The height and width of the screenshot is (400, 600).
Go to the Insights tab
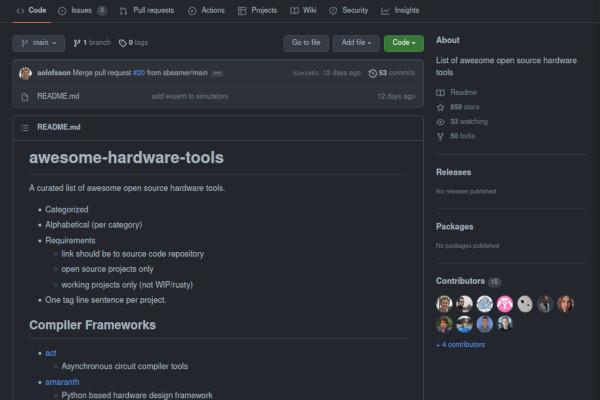(x=400, y=10)
